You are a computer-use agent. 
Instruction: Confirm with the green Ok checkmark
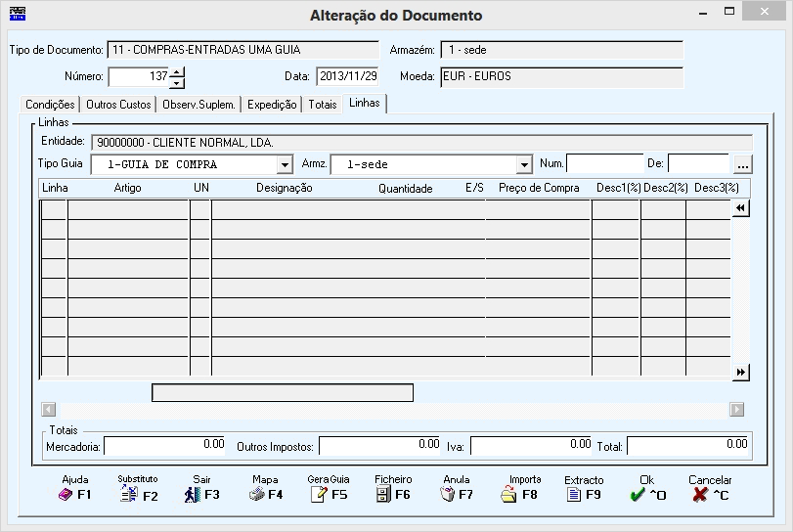tap(638, 494)
